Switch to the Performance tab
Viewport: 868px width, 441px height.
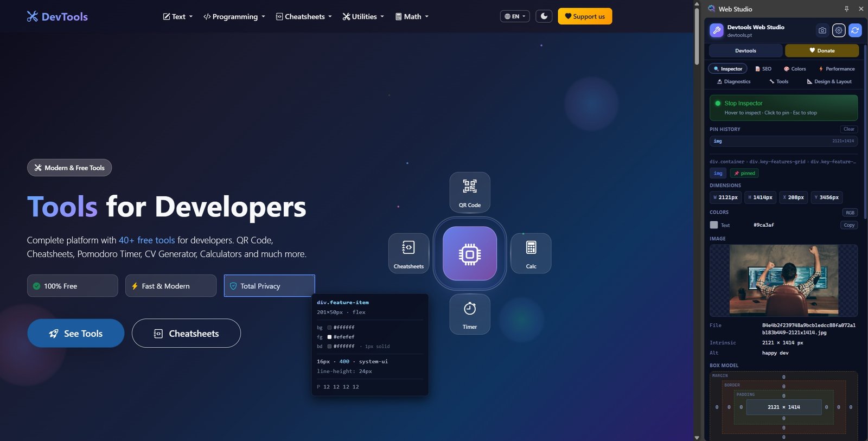tap(837, 69)
